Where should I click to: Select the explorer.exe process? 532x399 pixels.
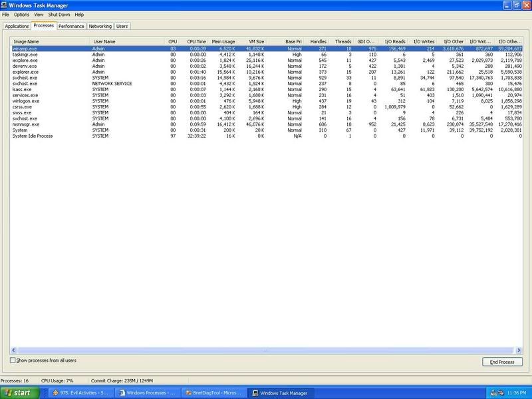pyautogui.click(x=267, y=72)
